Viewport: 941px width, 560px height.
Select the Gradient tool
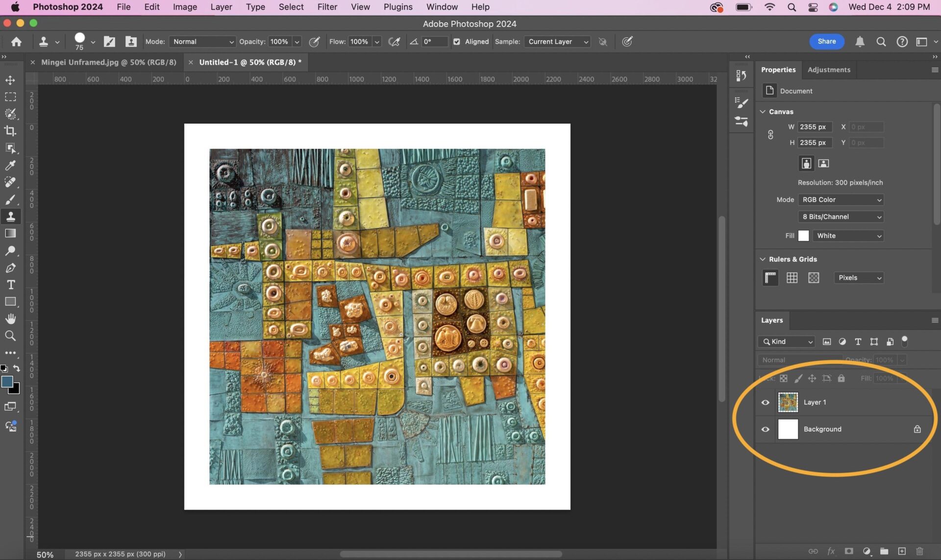click(10, 234)
